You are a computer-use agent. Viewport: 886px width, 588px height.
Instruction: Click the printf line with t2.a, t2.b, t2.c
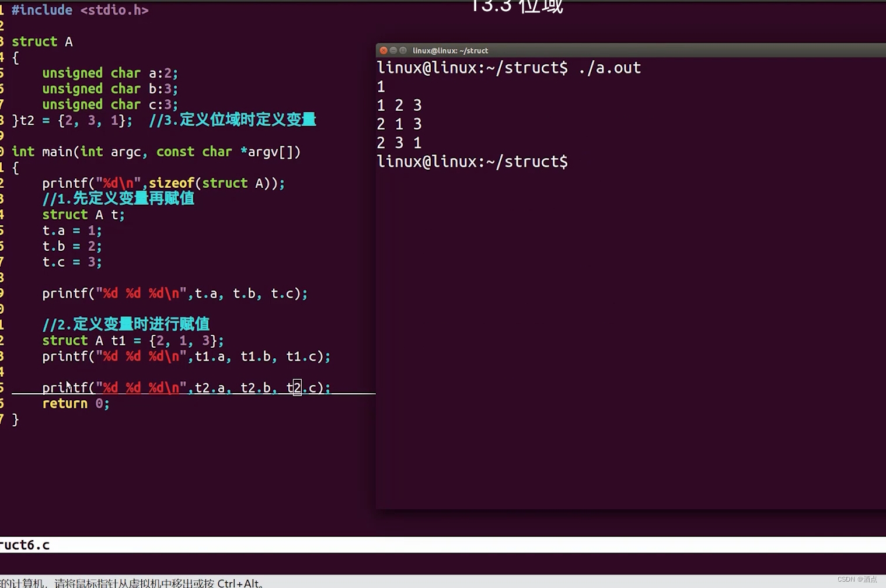tap(186, 388)
